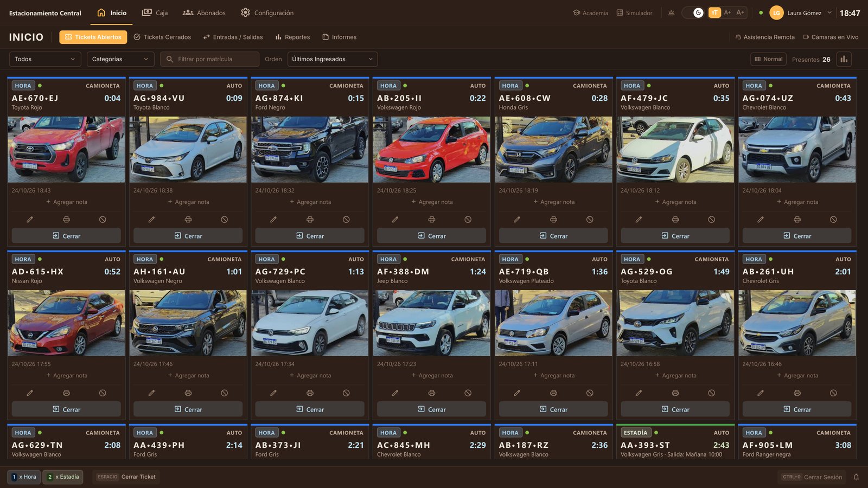The width and height of the screenshot is (868, 488).
Task: Focus the Filtrar por matrícula search field
Action: pos(209,59)
